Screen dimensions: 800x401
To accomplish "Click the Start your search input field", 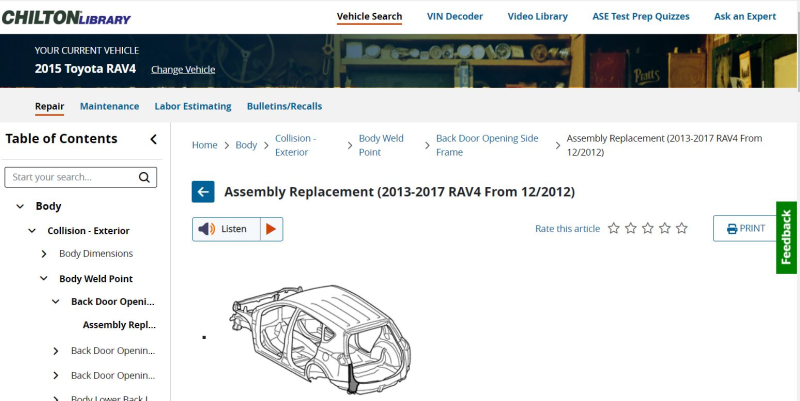I will coord(71,177).
